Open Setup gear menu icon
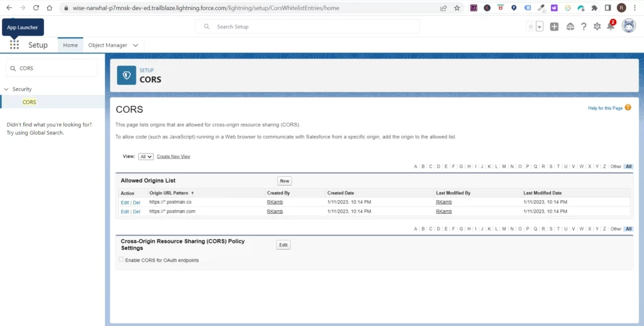The image size is (644, 326). pos(597,26)
